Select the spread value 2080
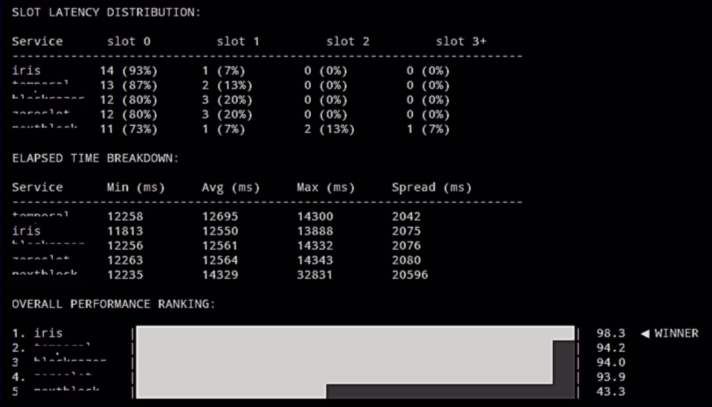 (x=406, y=260)
